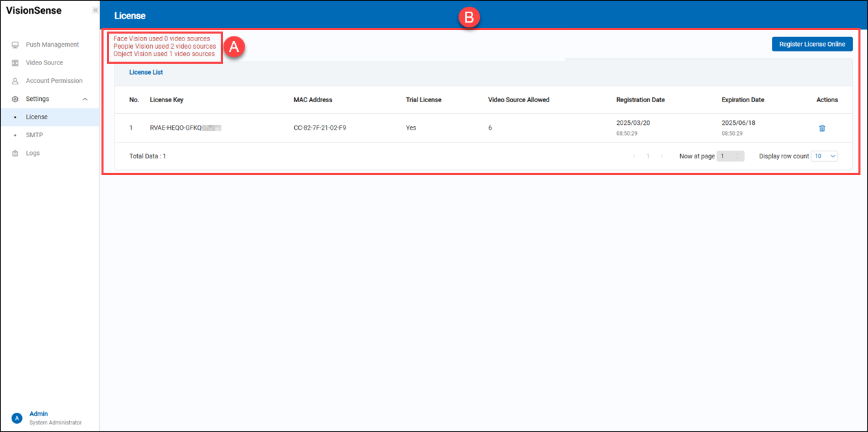Collapse the sidebar with the double-chevron icon
868x432 pixels.
click(x=95, y=10)
